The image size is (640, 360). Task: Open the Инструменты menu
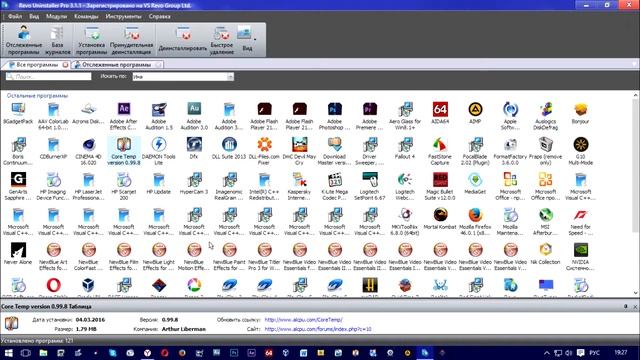[x=123, y=17]
